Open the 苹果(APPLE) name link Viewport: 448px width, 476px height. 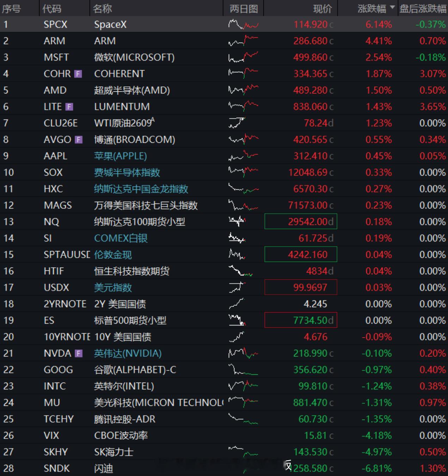click(x=120, y=156)
